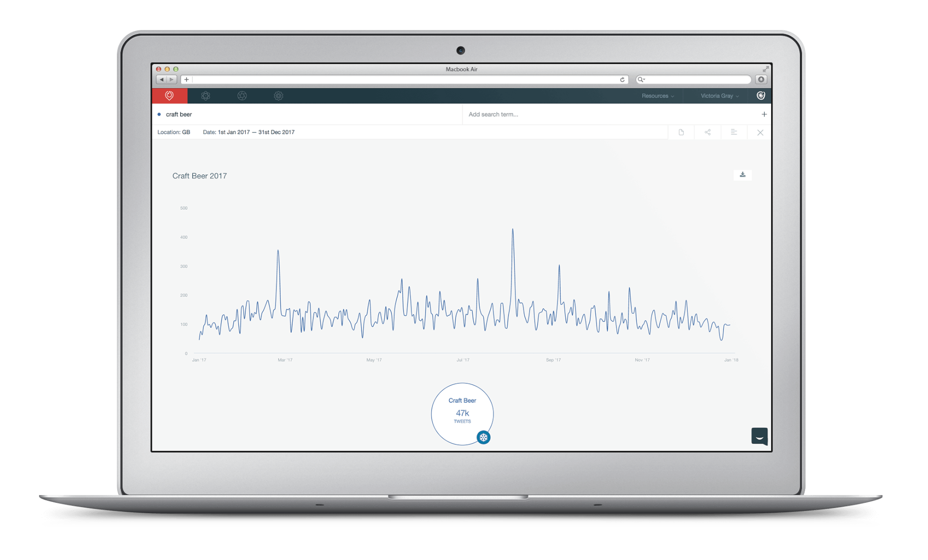This screenshot has height=560, width=928.
Task: Change the Location: GB filter
Action: coord(174,132)
